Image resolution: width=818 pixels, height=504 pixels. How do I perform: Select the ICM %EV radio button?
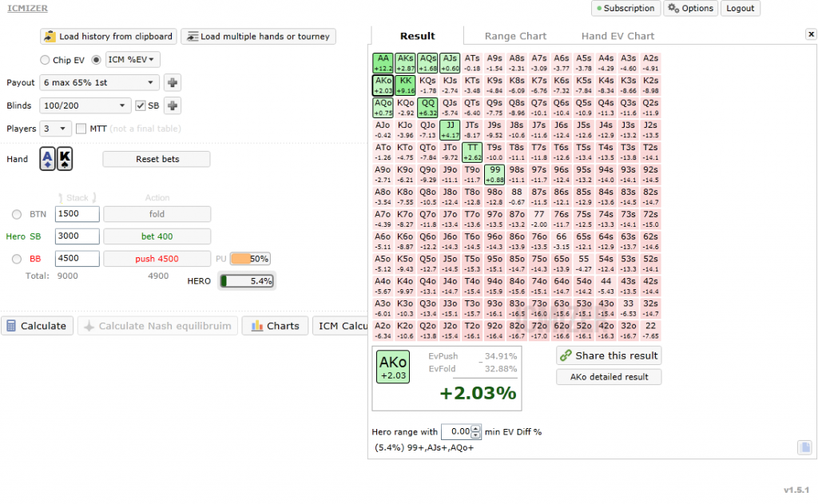(96, 60)
